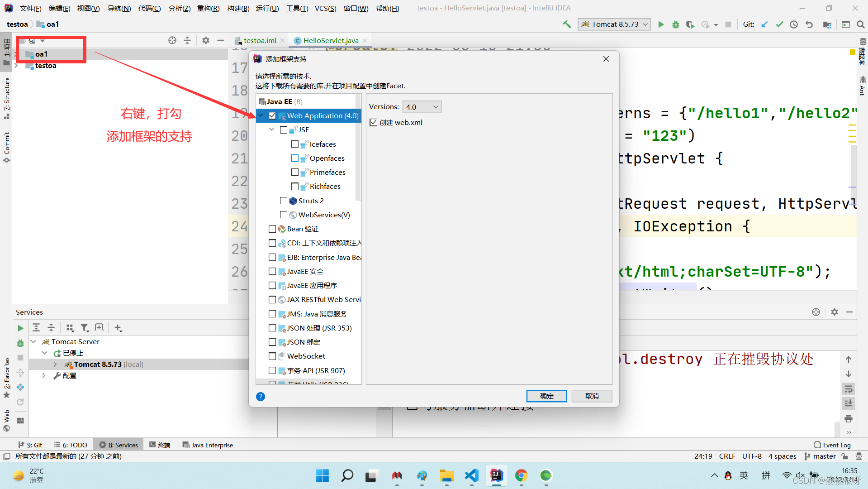Add service with plus icon
Screen dimensions: 868x489
click(118, 327)
